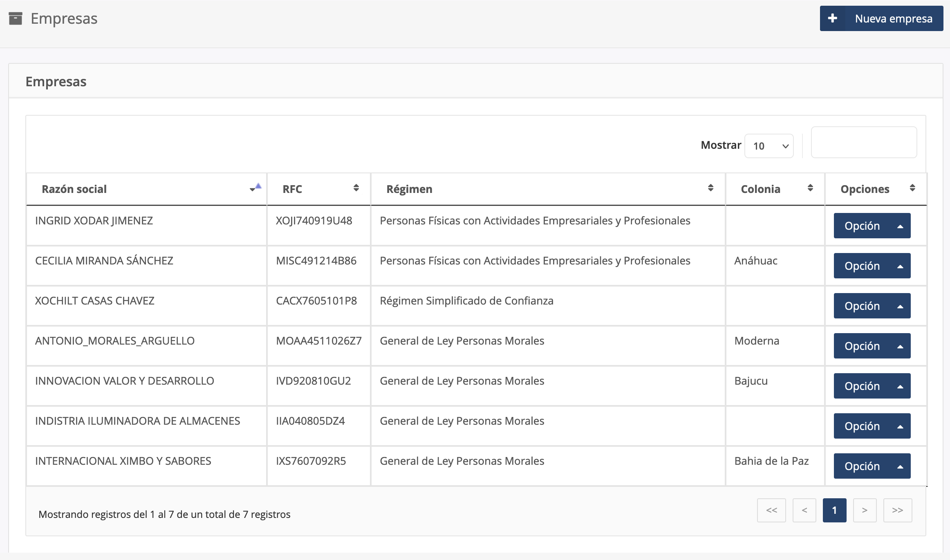
Task: Focus the table search input field
Action: tap(864, 142)
